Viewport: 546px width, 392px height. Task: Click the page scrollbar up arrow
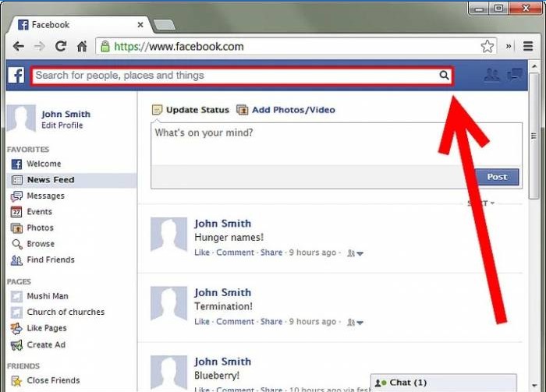(x=534, y=65)
